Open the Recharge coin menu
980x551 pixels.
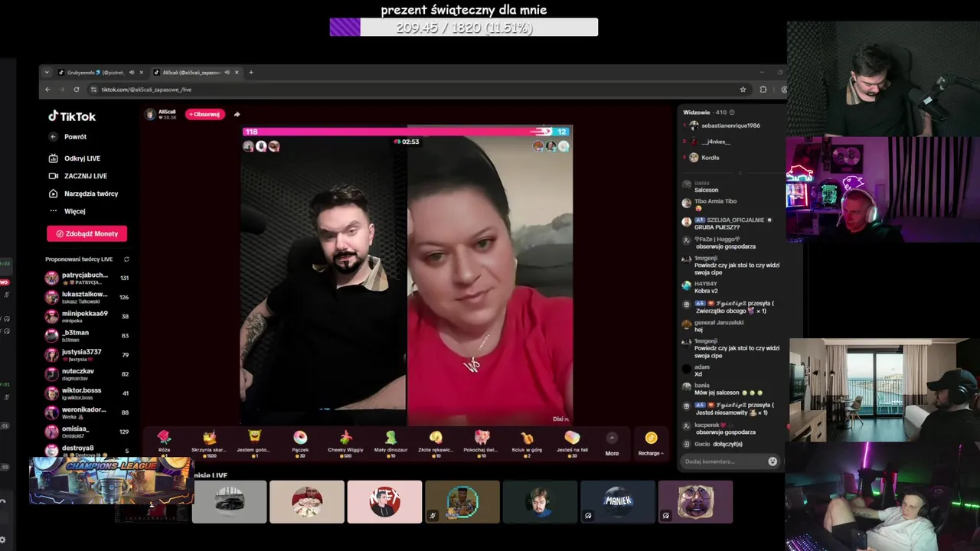651,442
